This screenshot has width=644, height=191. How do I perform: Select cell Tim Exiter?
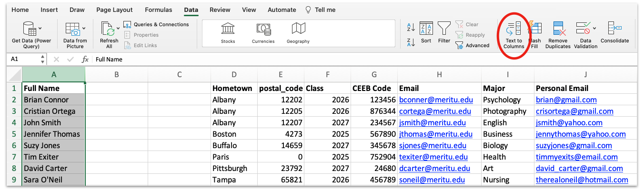pyautogui.click(x=54, y=157)
